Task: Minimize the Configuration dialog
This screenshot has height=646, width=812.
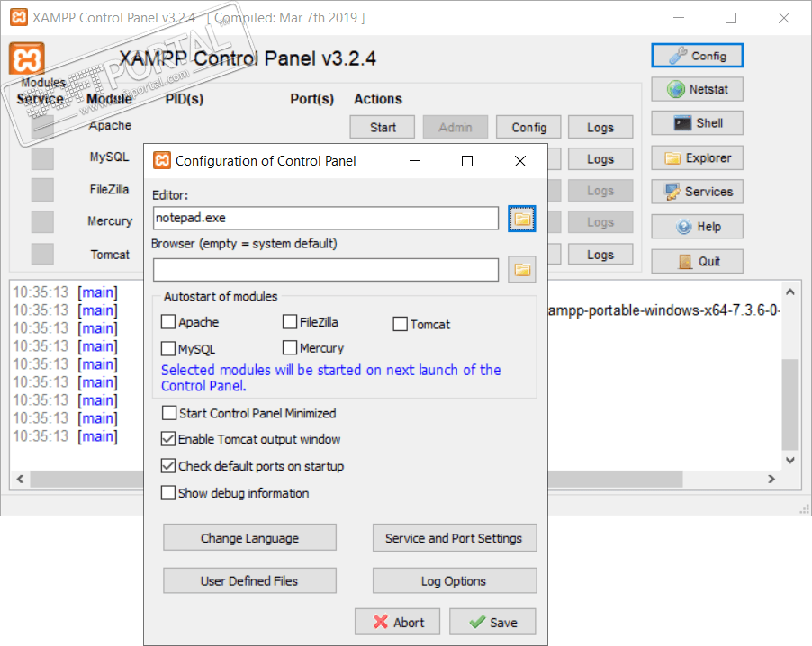Action: pyautogui.click(x=415, y=161)
